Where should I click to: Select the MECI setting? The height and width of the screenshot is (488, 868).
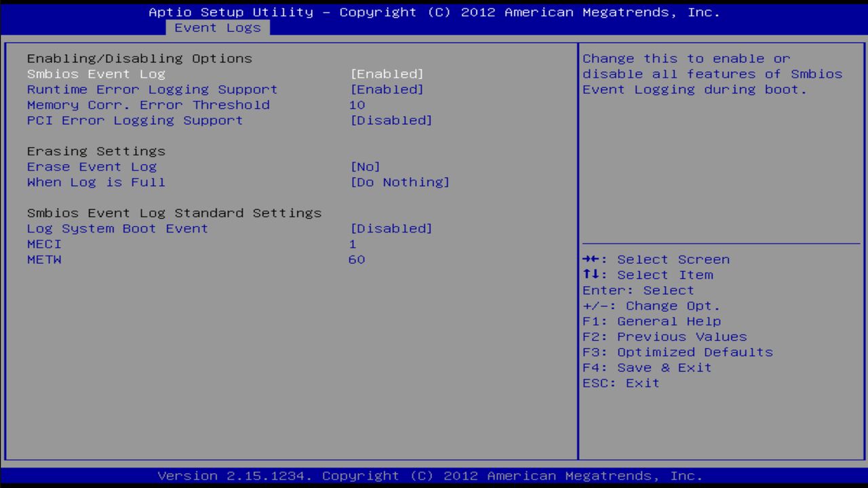coord(44,244)
